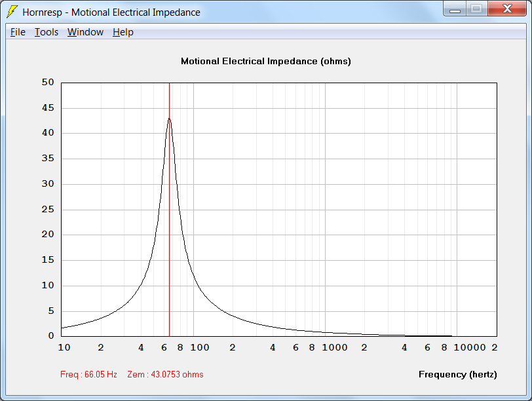The image size is (532, 401).
Task: Click the chart title 'Motional Electrical Impedance (ohms)'
Action: (x=265, y=62)
